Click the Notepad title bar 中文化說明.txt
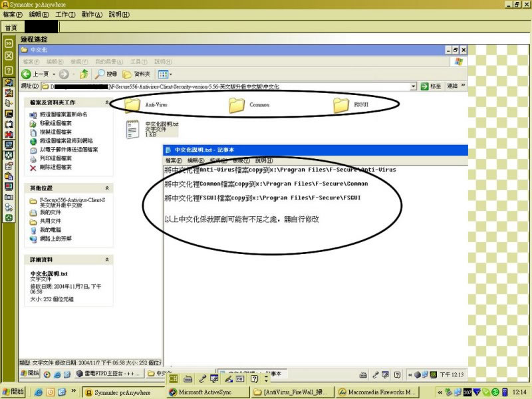The image size is (532, 399). point(315,150)
